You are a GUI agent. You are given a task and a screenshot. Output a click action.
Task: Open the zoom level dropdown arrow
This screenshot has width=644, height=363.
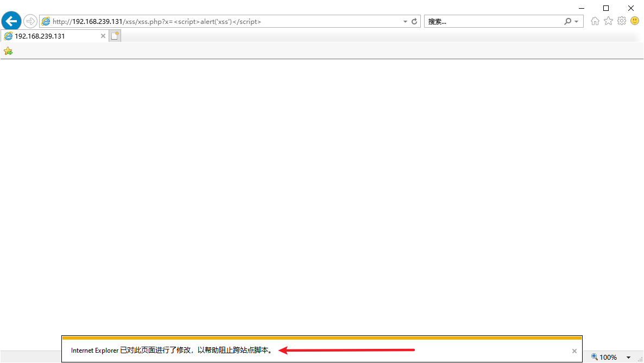[x=628, y=357]
